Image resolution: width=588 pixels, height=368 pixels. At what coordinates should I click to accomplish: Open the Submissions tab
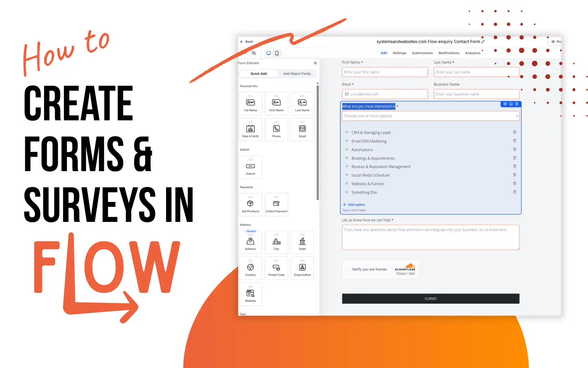coord(422,53)
